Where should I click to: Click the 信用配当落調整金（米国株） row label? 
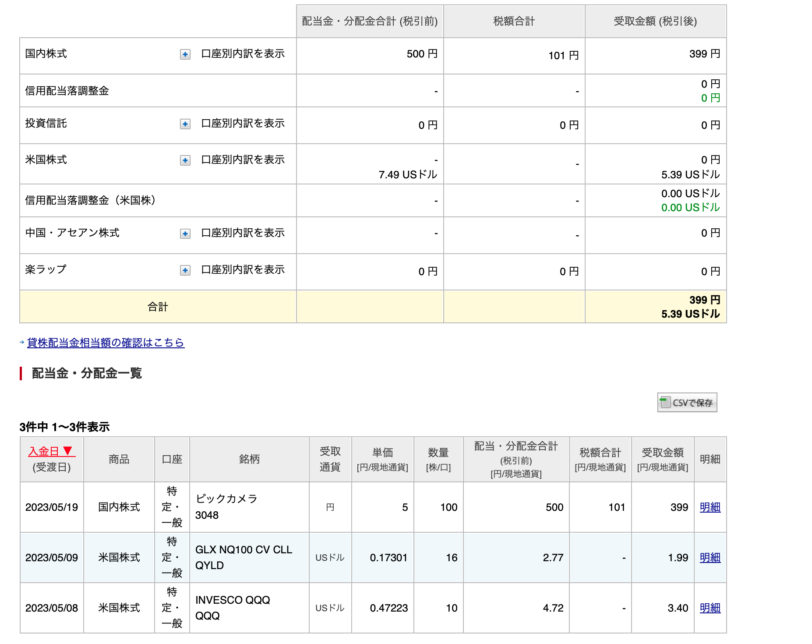90,201
